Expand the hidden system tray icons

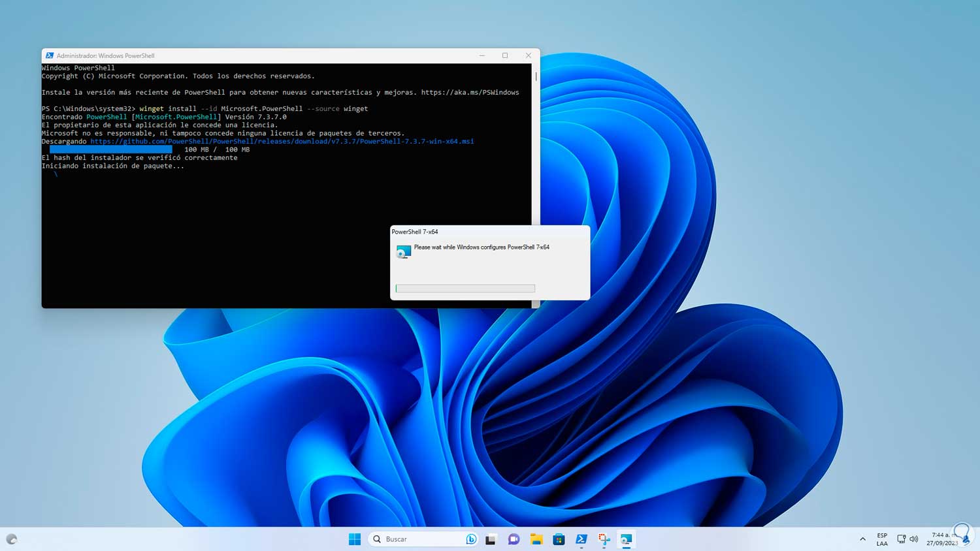point(862,539)
